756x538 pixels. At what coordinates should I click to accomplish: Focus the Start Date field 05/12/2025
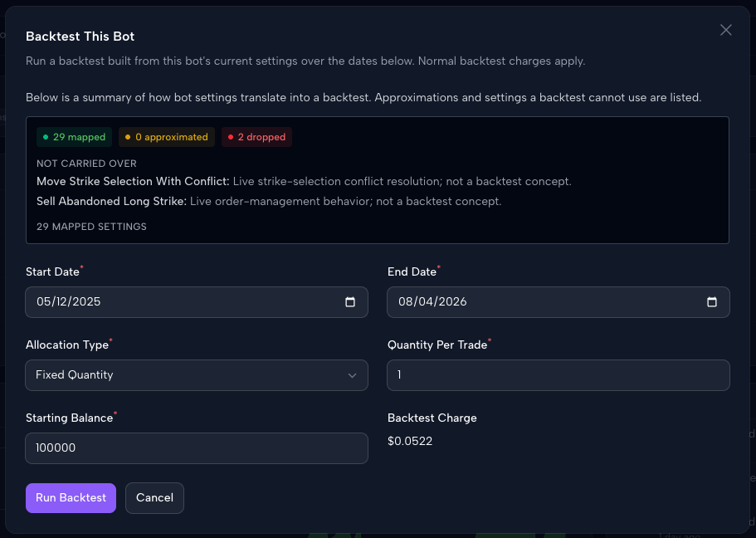197,302
